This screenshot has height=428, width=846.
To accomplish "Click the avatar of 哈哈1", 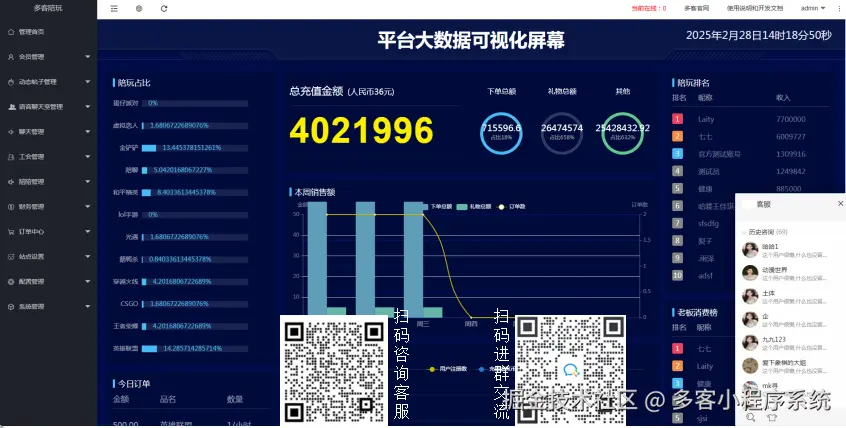I will pos(750,250).
